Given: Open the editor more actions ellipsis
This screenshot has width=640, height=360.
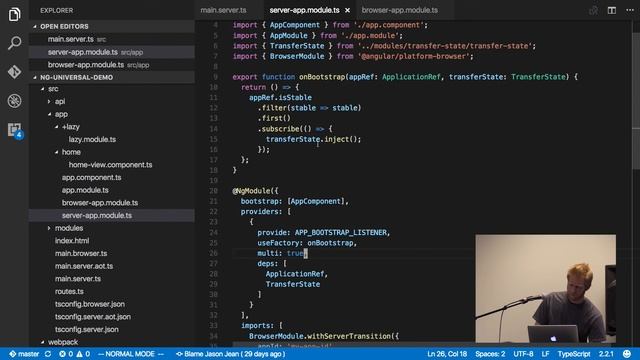Looking at the screenshot, I should click(x=630, y=10).
